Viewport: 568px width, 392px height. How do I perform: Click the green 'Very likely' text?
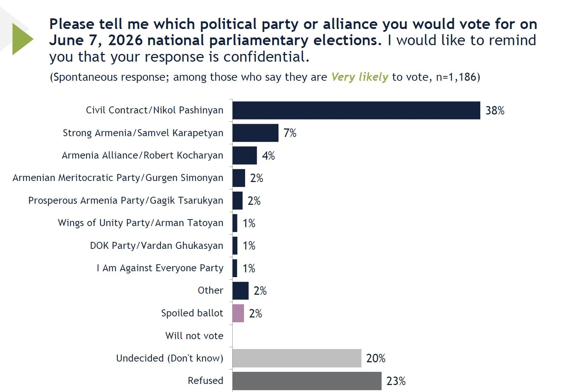(360, 77)
